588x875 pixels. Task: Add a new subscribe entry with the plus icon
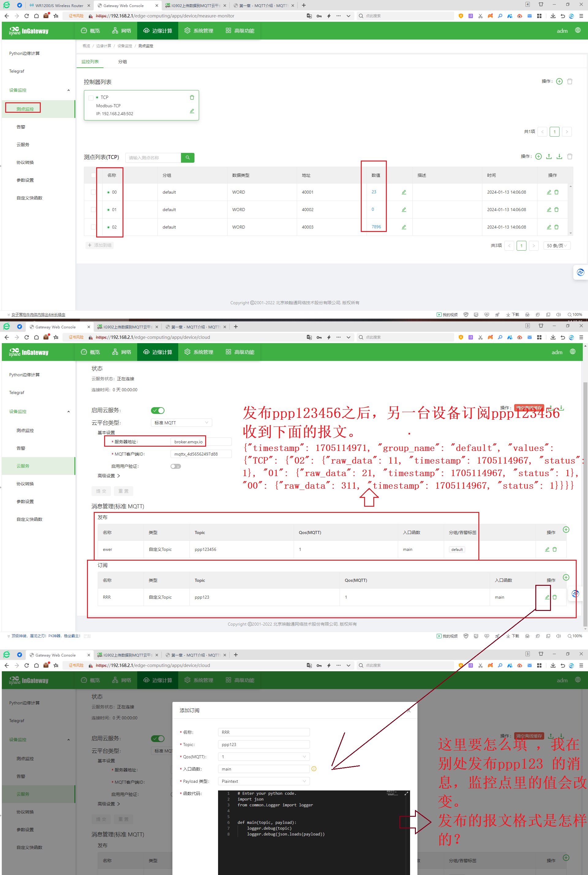pos(566,577)
